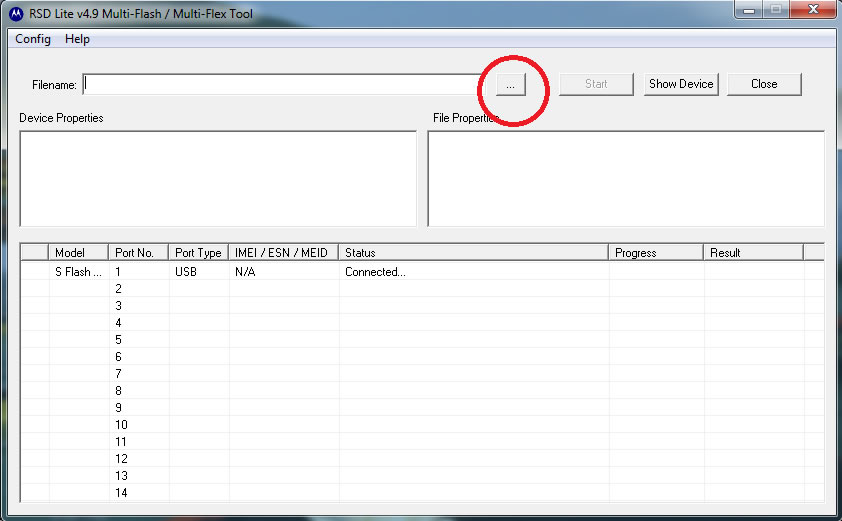This screenshot has height=521, width=842.
Task: Select port number 2 row
Action: coord(422,289)
